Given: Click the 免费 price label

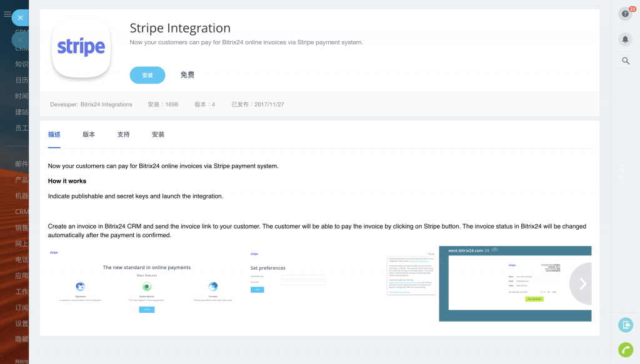Looking at the screenshot, I should 187,75.
